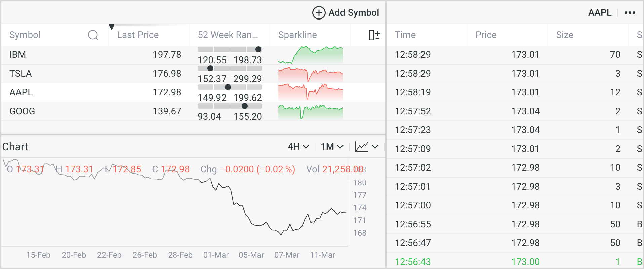Open the AAPL panel three-dots menu
Image resolution: width=644 pixels, height=269 pixels.
[x=630, y=13]
